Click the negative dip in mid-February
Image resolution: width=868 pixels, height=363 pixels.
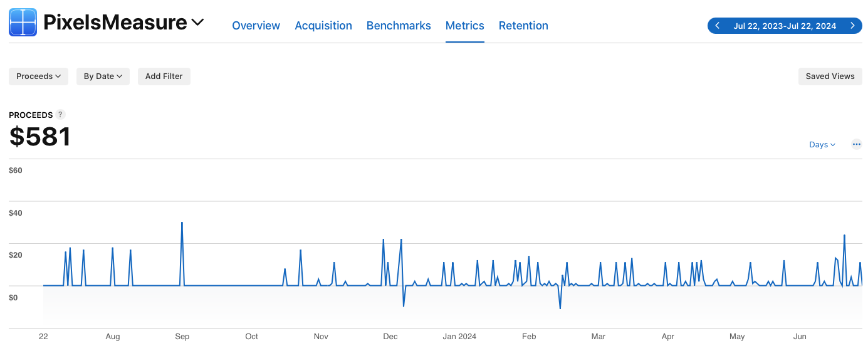560,308
